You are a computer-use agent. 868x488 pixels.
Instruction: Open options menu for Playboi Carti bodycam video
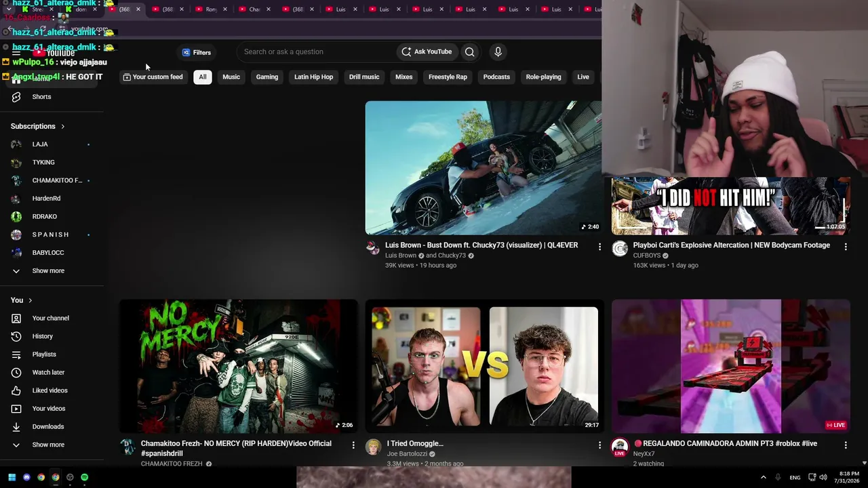[846, 247]
